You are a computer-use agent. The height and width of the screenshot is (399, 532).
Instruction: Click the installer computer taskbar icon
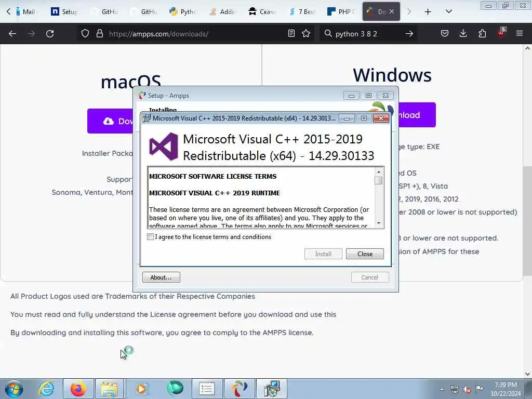272,389
